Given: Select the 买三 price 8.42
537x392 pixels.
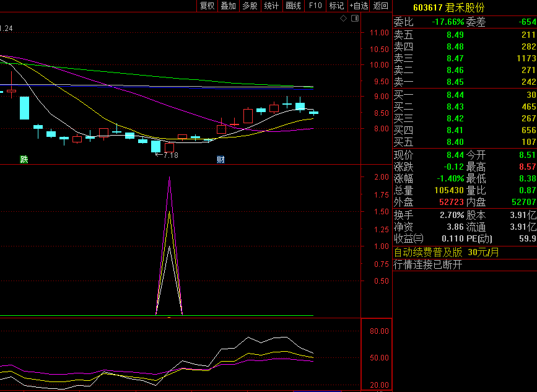Looking at the screenshot, I should (455, 118).
